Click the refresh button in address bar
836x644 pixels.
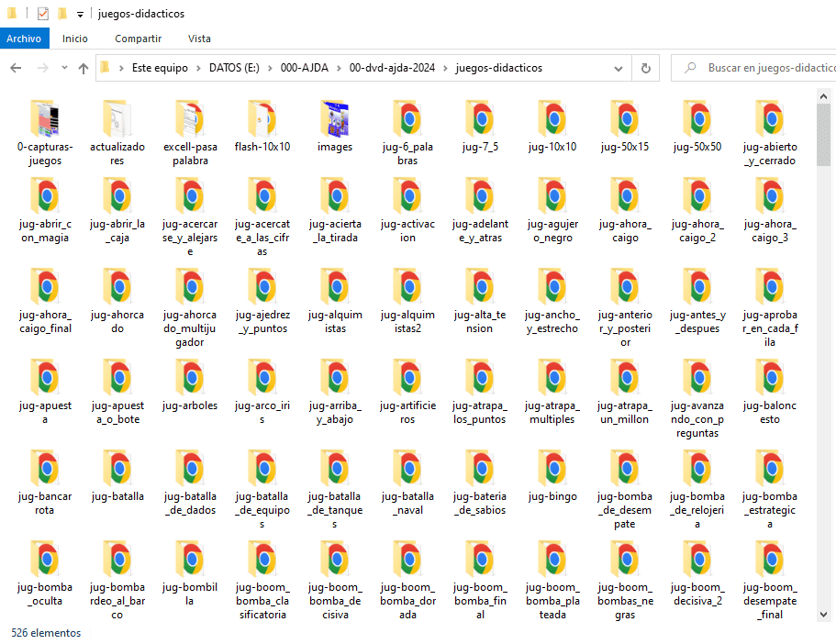[x=645, y=68]
